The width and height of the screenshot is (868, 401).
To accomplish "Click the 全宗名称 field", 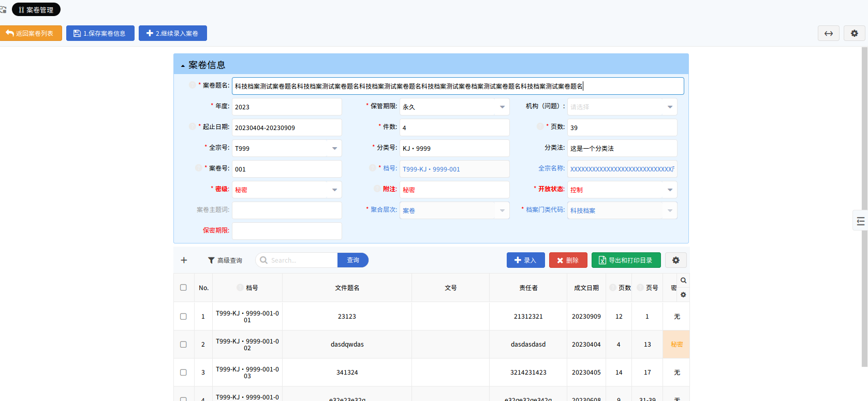I will tap(622, 169).
